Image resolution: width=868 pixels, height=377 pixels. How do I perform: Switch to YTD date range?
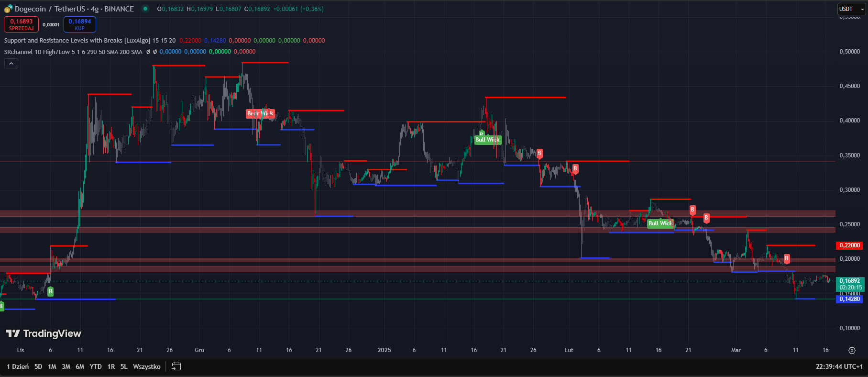tap(96, 366)
